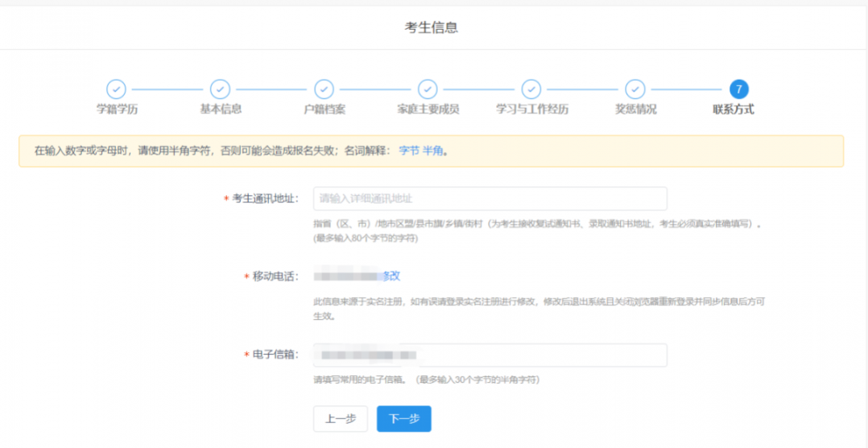The image size is (868, 448).
Task: Click the checkmark circle above 学籍学历
Action: tap(116, 89)
